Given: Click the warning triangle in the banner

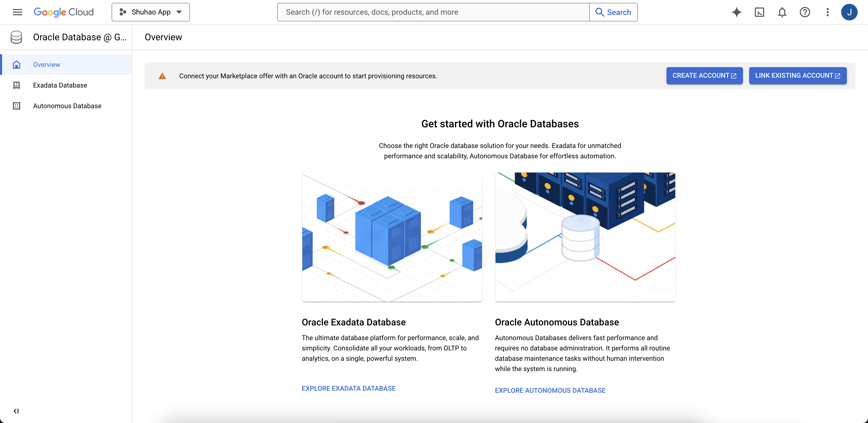Looking at the screenshot, I should (163, 76).
